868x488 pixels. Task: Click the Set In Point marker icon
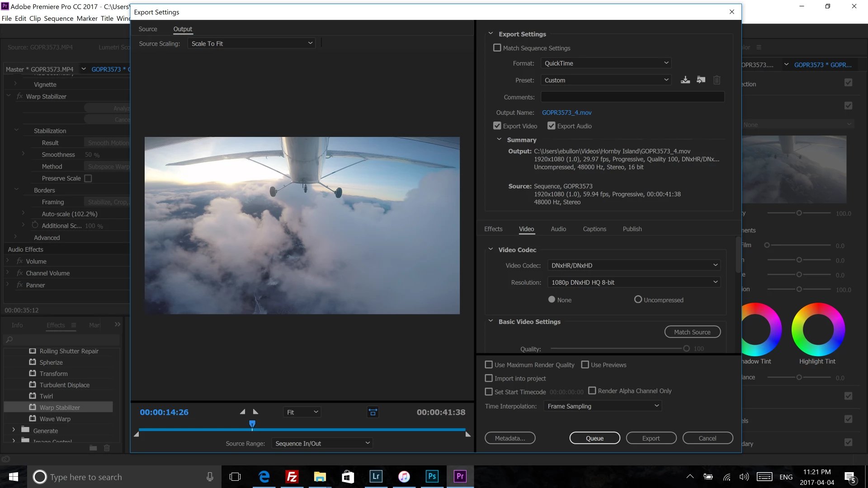[x=242, y=412]
